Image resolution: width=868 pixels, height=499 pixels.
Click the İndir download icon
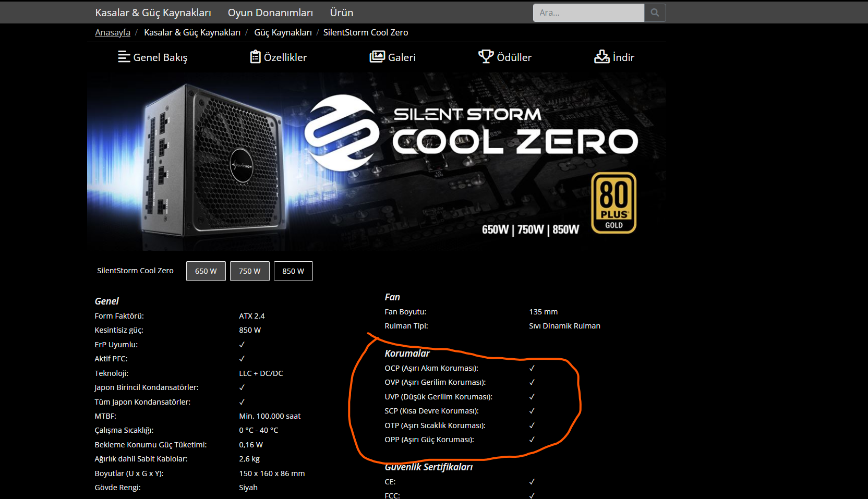(x=602, y=56)
